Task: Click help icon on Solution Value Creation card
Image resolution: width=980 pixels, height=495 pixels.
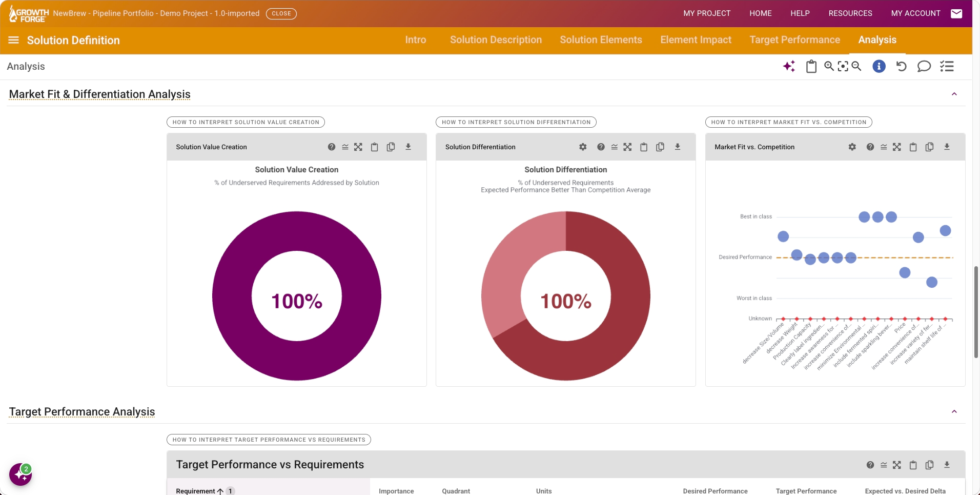Action: 332,147
